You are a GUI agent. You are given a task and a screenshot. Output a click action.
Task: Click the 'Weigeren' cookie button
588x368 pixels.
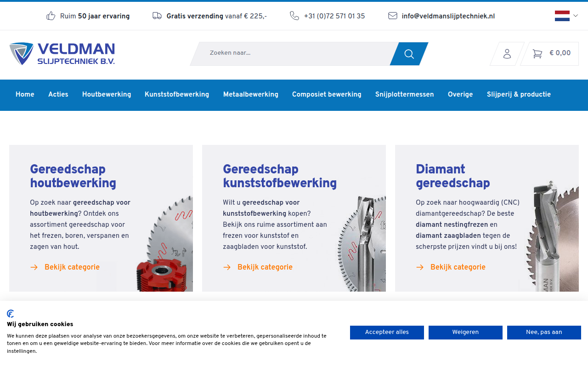tap(465, 333)
